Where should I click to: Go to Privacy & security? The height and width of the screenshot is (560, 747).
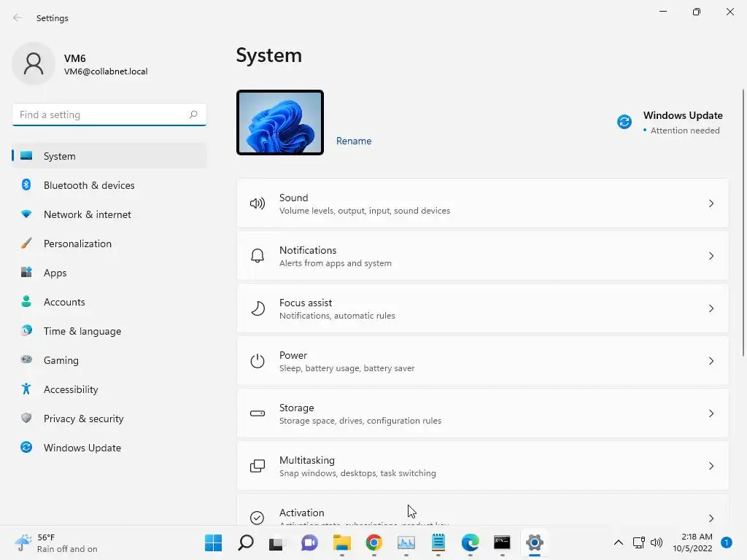(x=109, y=419)
